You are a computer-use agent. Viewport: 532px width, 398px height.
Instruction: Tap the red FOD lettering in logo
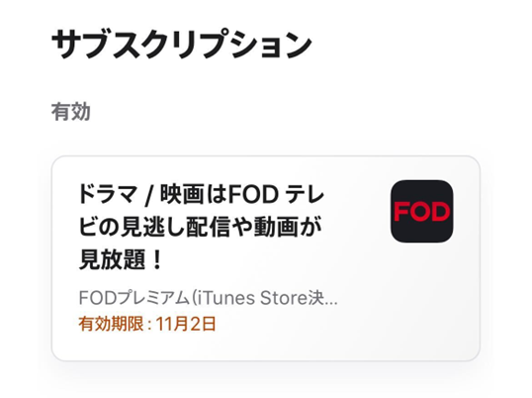(x=421, y=212)
